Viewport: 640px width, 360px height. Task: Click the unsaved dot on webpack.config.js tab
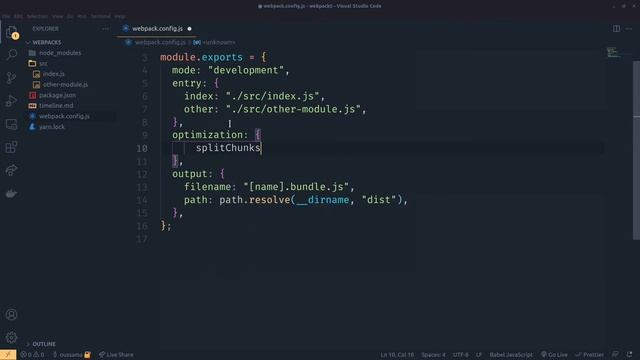[189, 29]
